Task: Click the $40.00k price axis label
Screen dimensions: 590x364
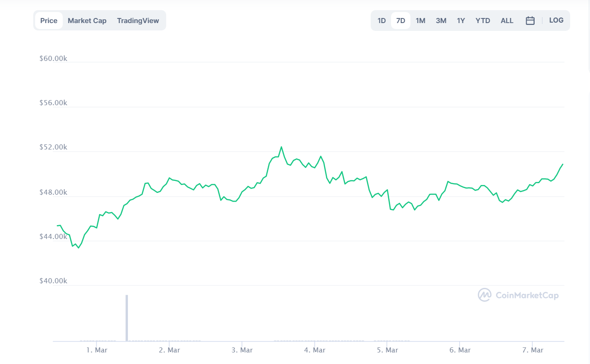Action: click(54, 281)
